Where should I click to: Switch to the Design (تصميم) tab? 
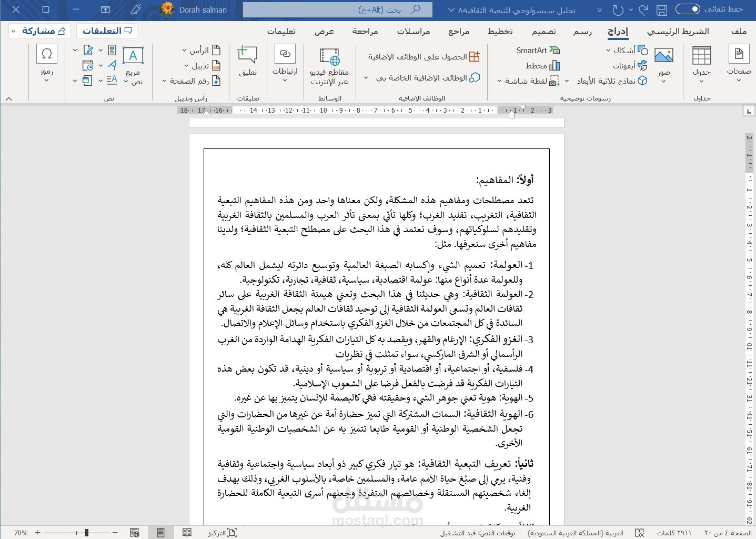(543, 32)
